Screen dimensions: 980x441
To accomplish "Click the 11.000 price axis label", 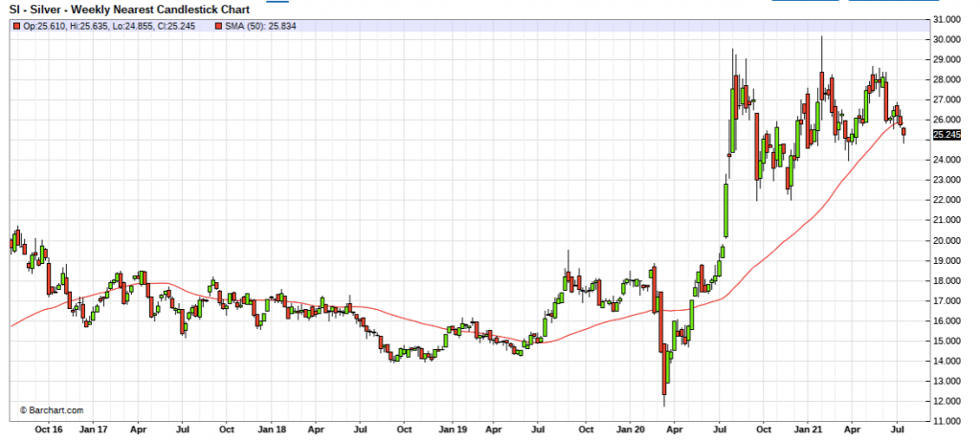I will tap(947, 421).
